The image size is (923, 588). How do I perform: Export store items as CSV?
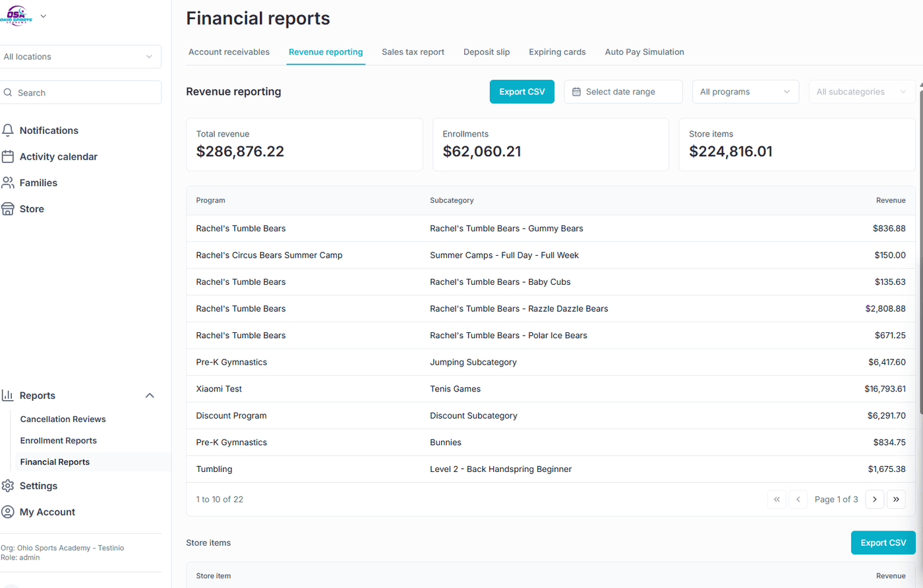pyautogui.click(x=883, y=543)
